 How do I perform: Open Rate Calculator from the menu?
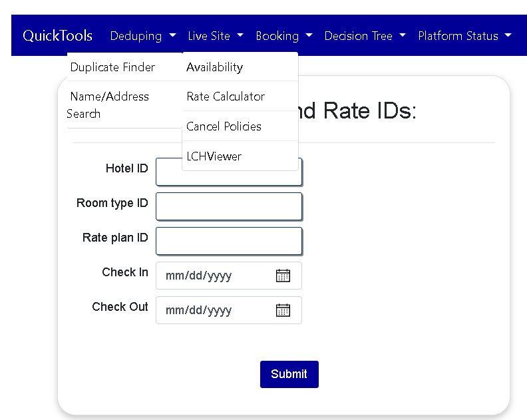click(x=226, y=97)
